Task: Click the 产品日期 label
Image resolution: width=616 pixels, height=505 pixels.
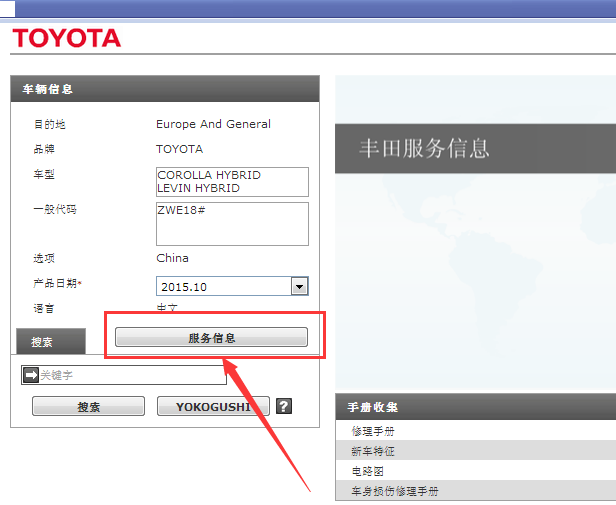Action: (x=57, y=283)
